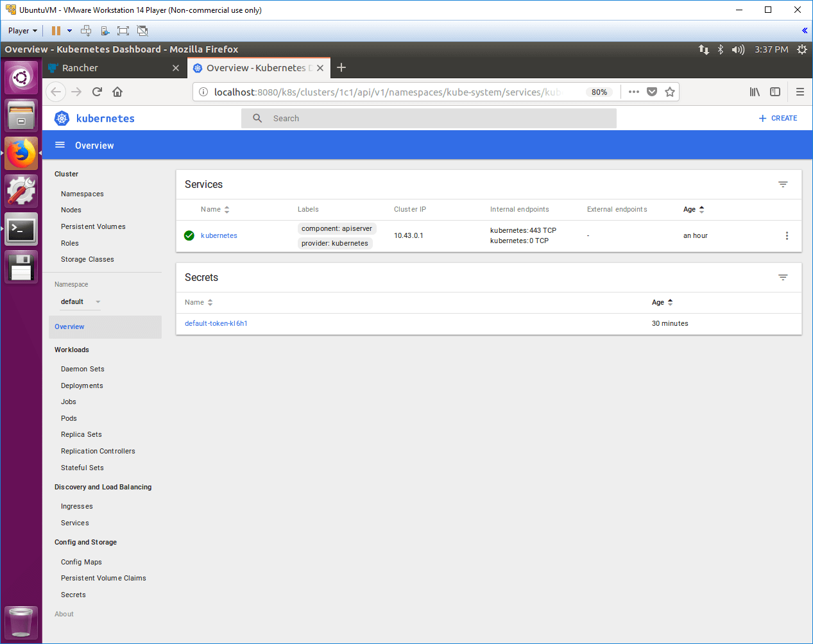Launch the Files manager from the dock
This screenshot has height=644, width=813.
[21, 115]
